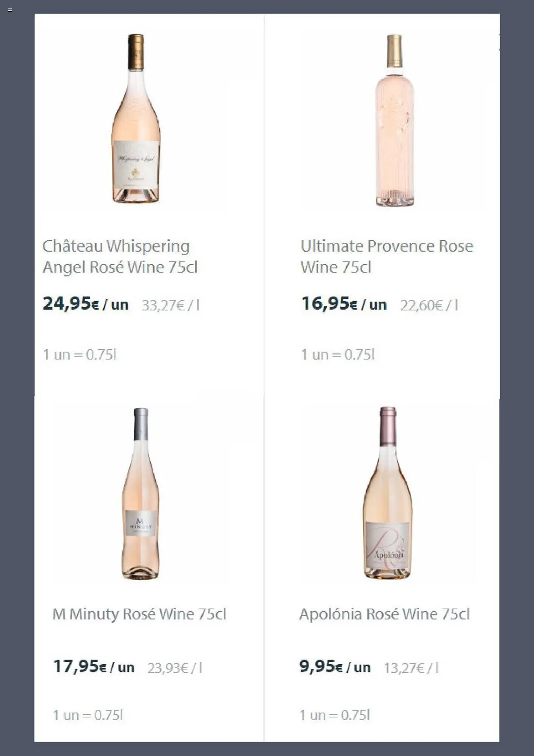Click the unit size text under Whispering Angel
The width and height of the screenshot is (534, 756).
(80, 355)
